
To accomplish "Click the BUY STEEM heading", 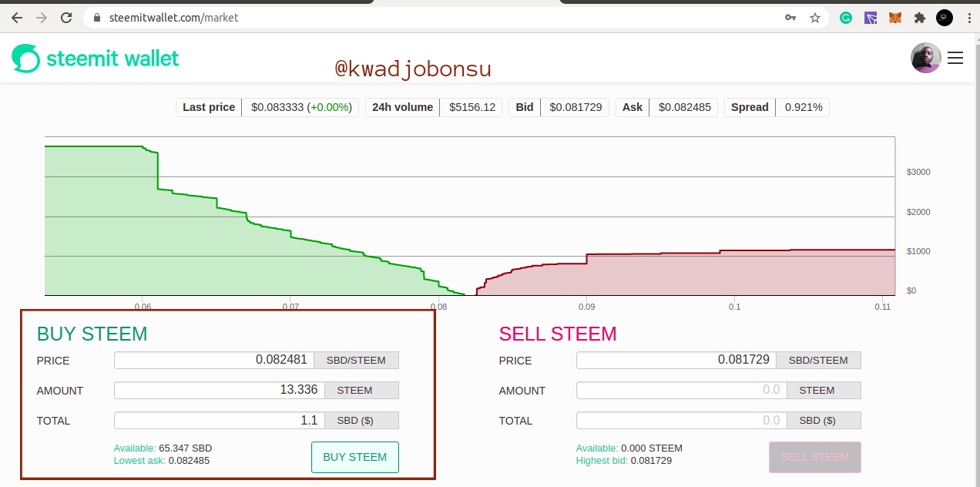I will pos(92,334).
